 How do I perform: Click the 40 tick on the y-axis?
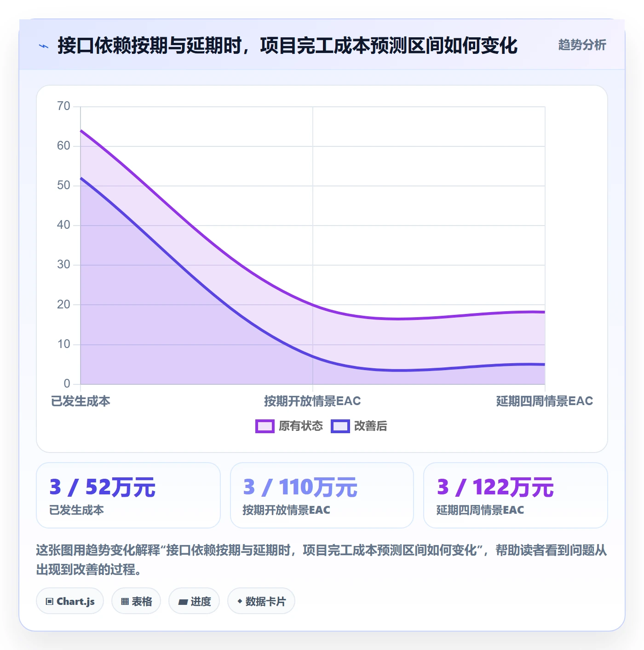63,225
